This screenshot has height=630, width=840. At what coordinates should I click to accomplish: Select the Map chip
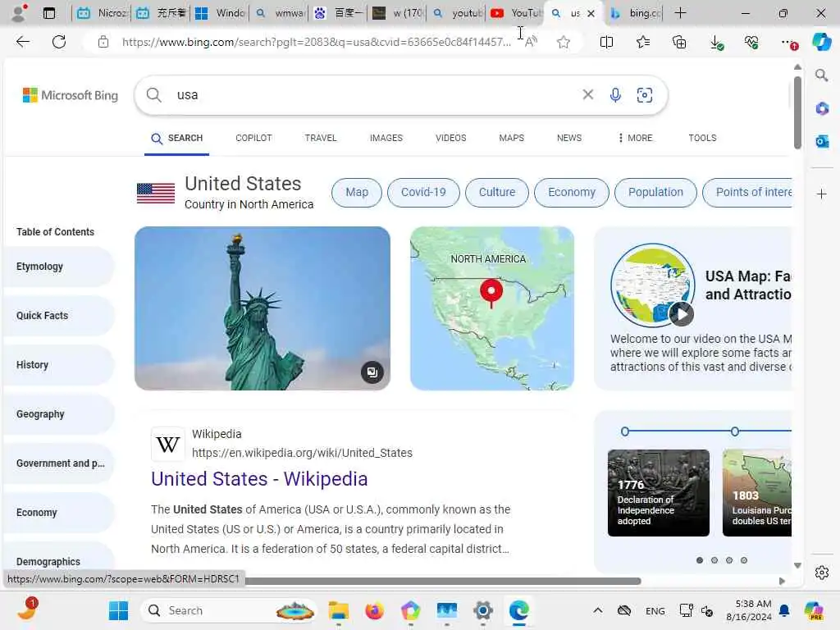[357, 192]
